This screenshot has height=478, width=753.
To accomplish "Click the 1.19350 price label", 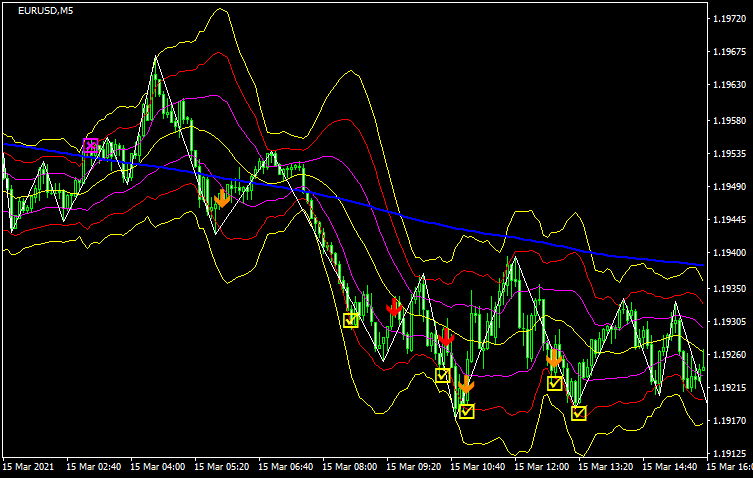I will click(x=729, y=289).
